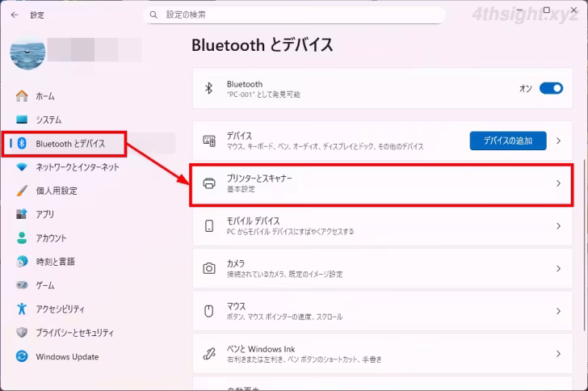Click the Bluetooth icon in sidebar

pyautogui.click(x=22, y=143)
